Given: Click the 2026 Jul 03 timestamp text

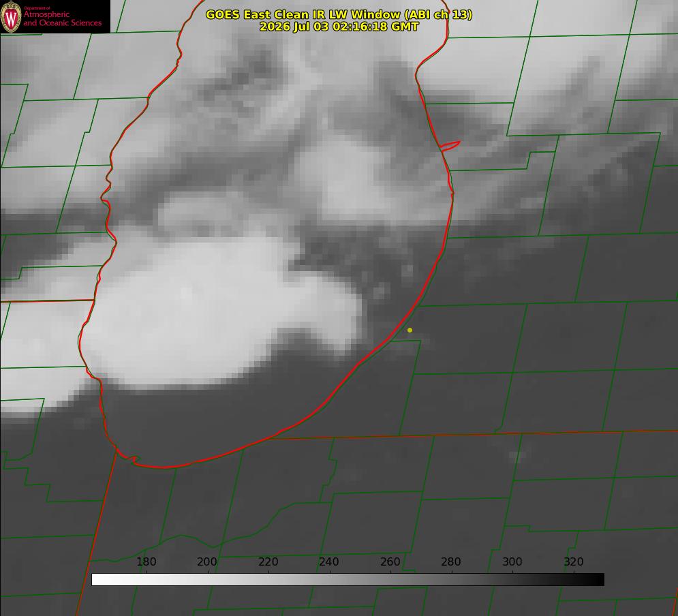Looking at the screenshot, I should click(339, 27).
